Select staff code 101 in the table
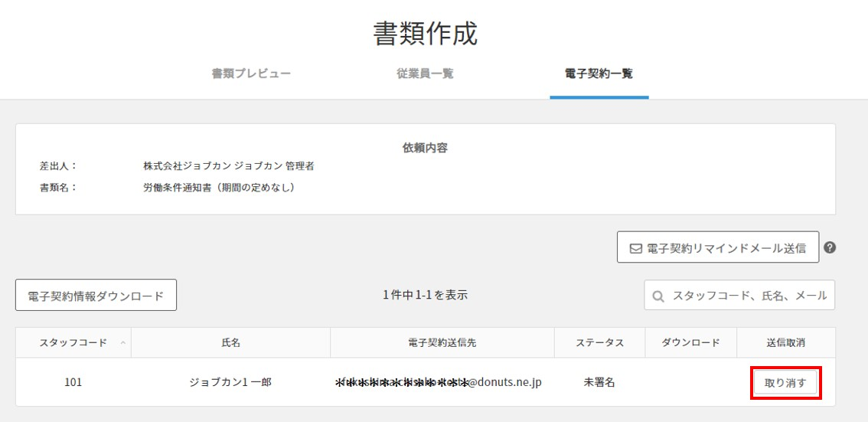This screenshot has width=868, height=422. pyautogui.click(x=73, y=382)
